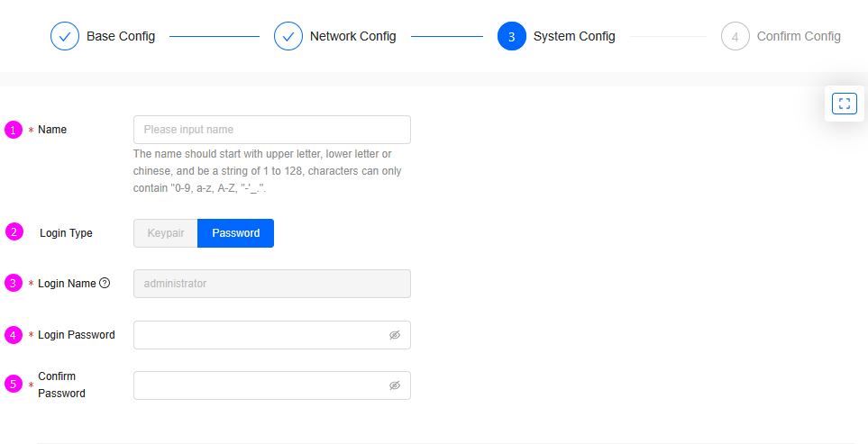The width and height of the screenshot is (868, 444).
Task: Select Password login type
Action: [x=236, y=233]
